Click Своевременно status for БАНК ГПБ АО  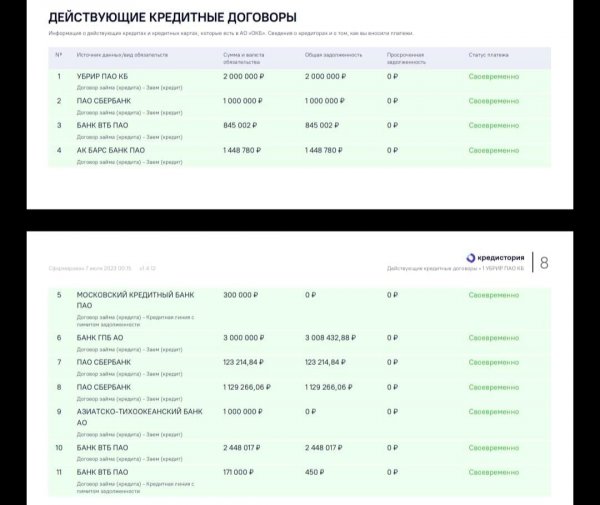tap(494, 338)
